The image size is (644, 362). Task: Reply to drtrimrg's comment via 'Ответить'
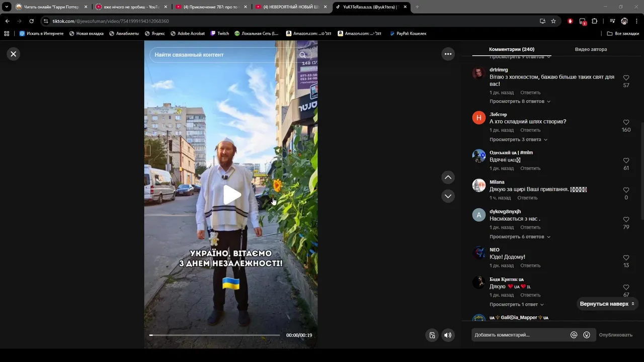[x=530, y=93]
